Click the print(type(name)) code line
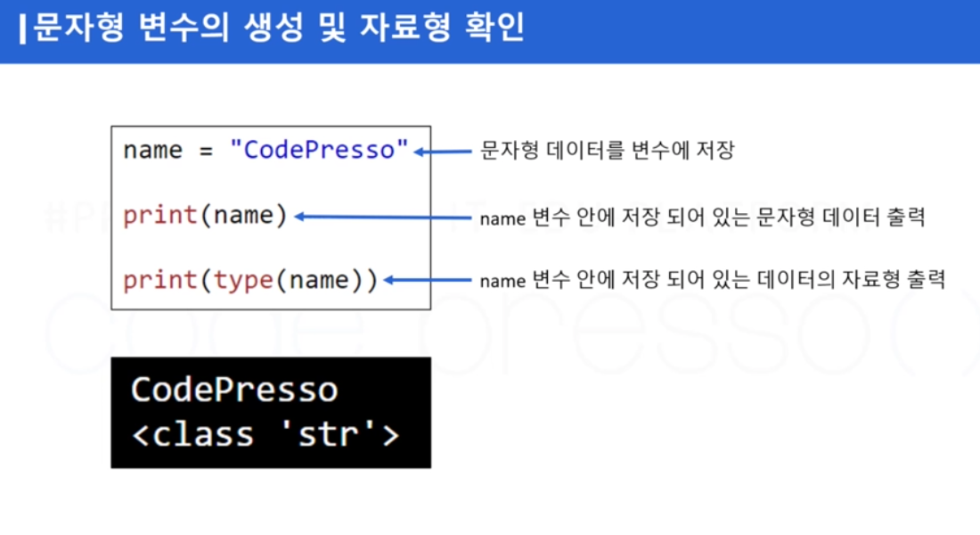 250,280
